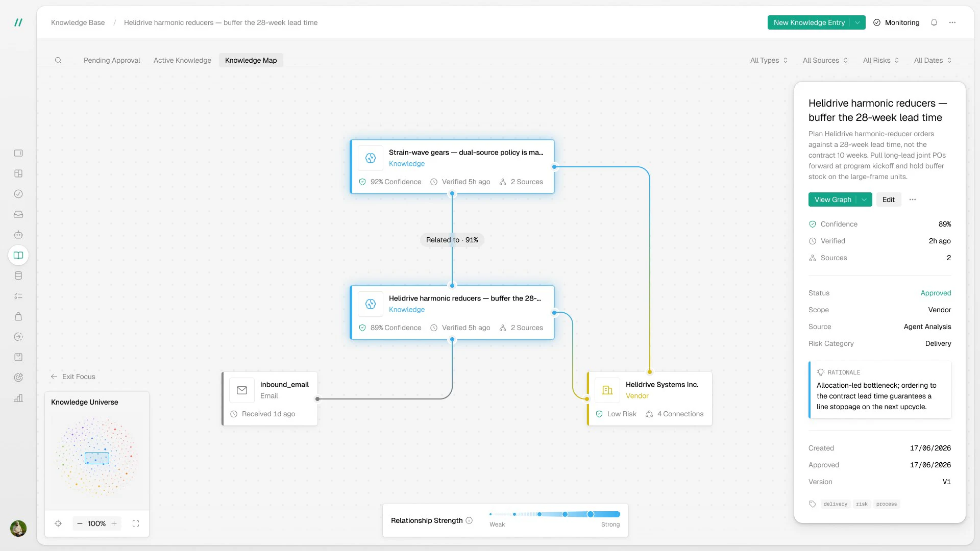Screen dimensions: 980x551
Task: Click the circled checkmark sidebar icon
Action: (x=18, y=194)
